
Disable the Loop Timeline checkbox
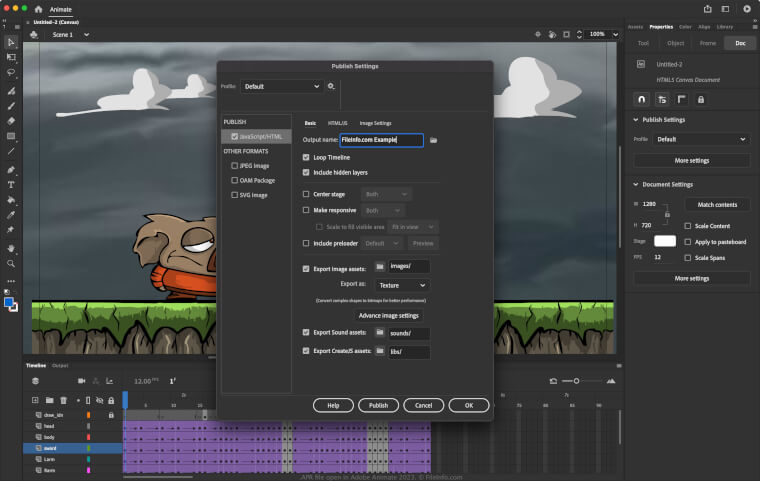pos(306,158)
